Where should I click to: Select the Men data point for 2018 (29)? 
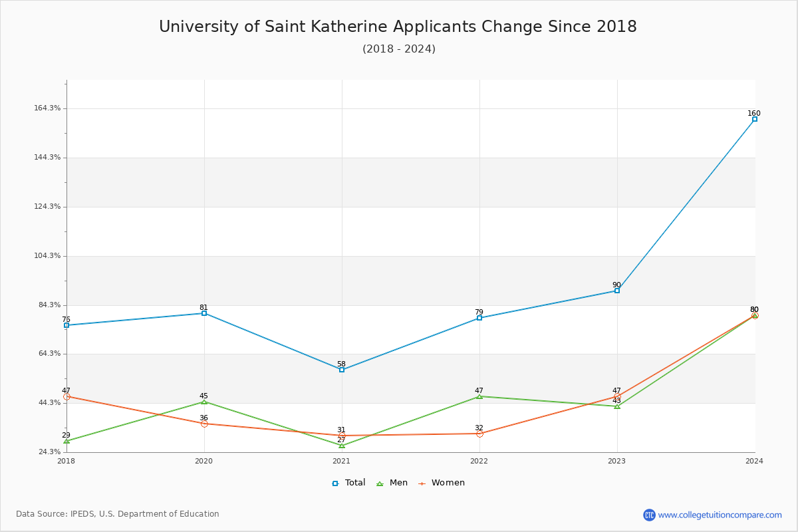coord(66,441)
